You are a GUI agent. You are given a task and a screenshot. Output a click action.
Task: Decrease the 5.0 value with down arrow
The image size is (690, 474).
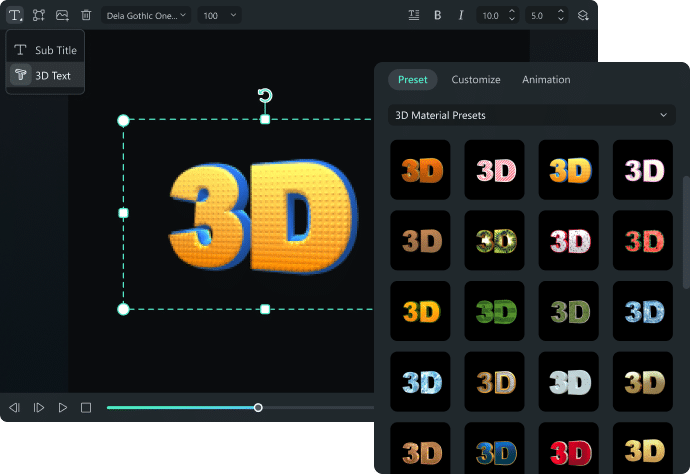[x=561, y=19]
